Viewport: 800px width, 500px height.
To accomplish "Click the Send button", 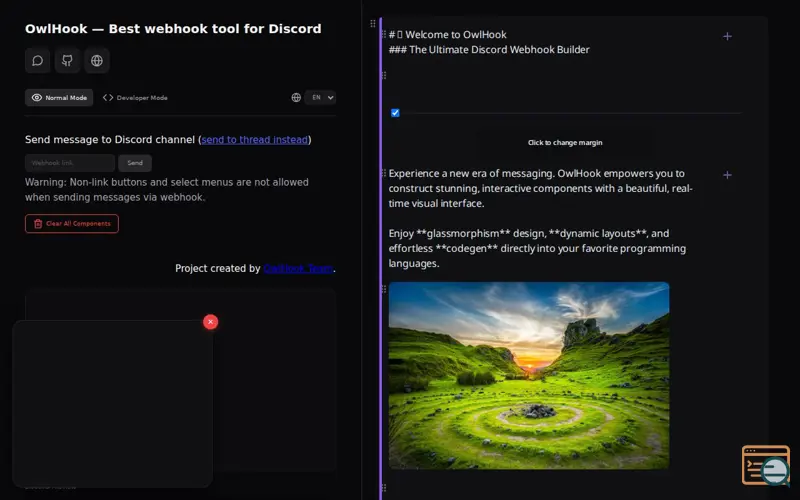I will click(x=135, y=163).
